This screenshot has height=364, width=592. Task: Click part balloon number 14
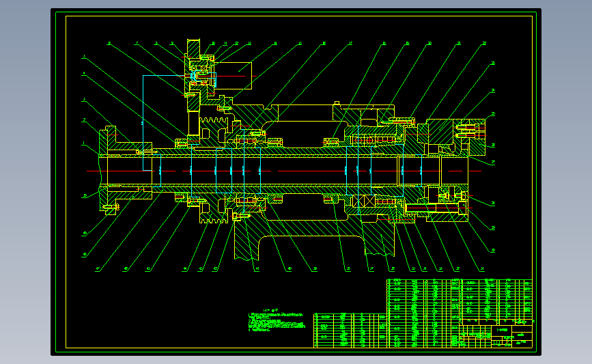tap(276, 44)
